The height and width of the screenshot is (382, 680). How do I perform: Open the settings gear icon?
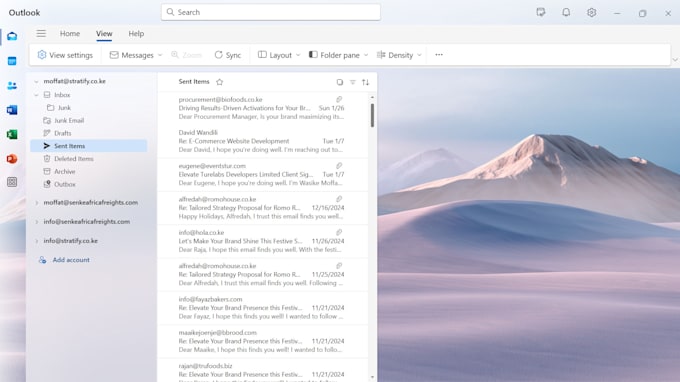(591, 12)
